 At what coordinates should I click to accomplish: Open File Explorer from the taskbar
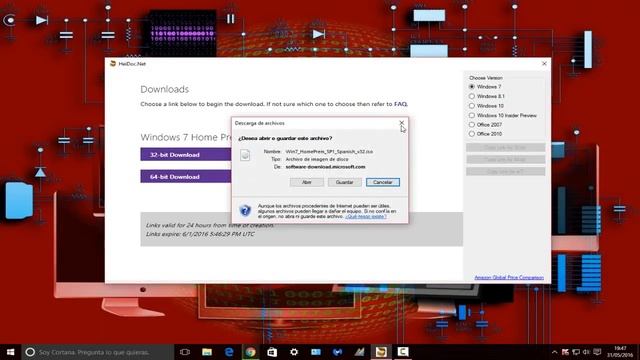207,352
